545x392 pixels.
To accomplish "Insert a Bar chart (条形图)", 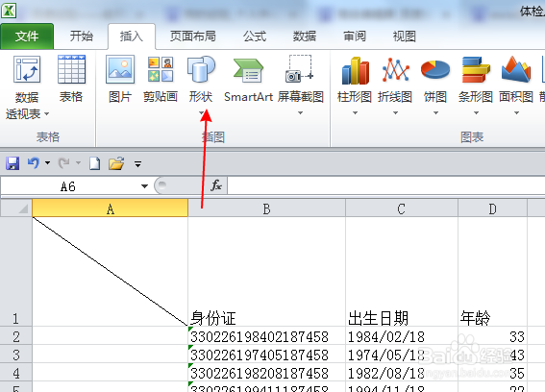I will click(x=476, y=86).
